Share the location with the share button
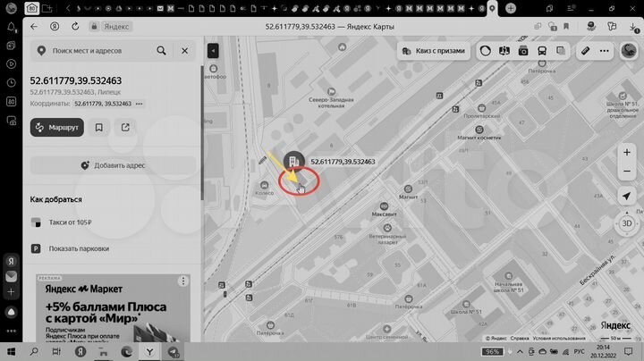The width and height of the screenshot is (644, 361). [x=125, y=128]
